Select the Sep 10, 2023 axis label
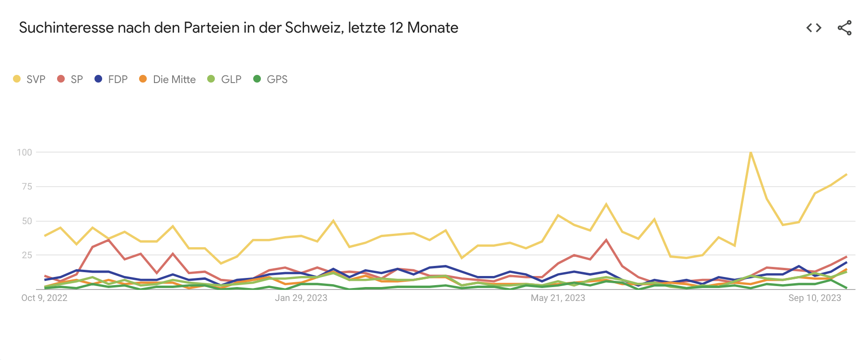The width and height of the screenshot is (868, 360). pyautogui.click(x=815, y=298)
